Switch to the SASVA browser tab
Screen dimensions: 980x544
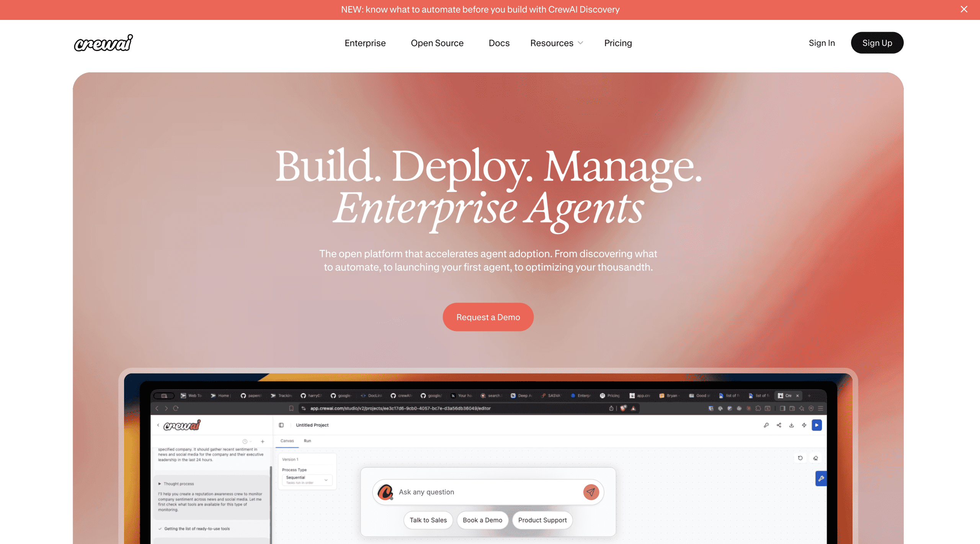551,396
